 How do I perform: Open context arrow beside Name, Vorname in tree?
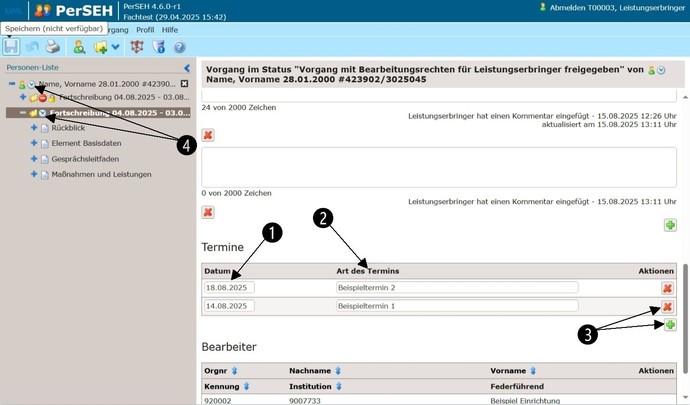tap(31, 85)
